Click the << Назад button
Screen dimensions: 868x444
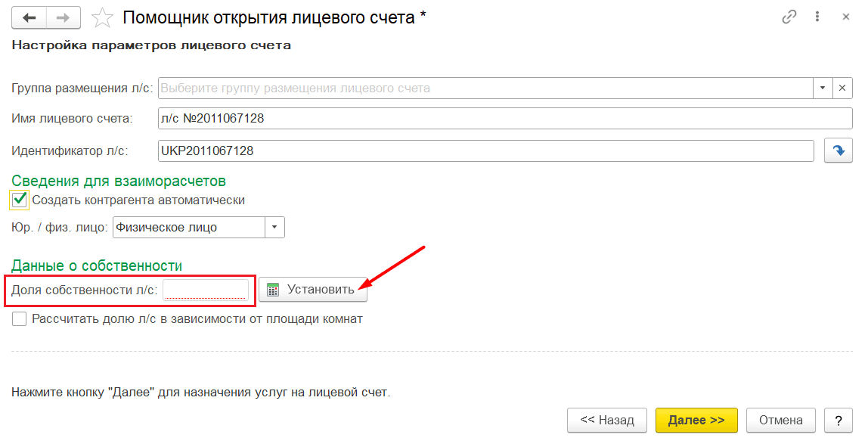tap(607, 421)
